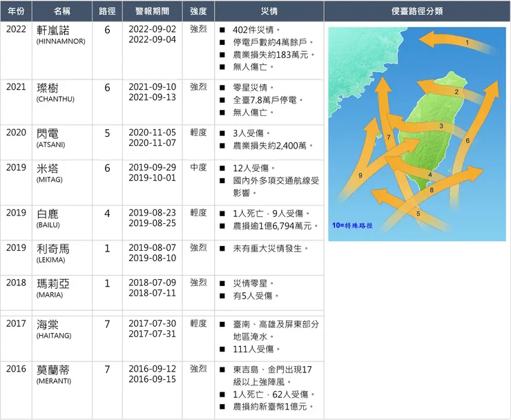Screen dimensions: 511x420
Task: Click path value 4 for 白鹿
Action: (x=107, y=213)
